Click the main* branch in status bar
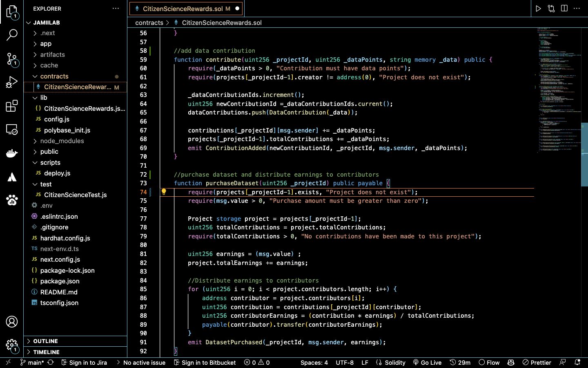This screenshot has width=588, height=368. click(x=32, y=362)
